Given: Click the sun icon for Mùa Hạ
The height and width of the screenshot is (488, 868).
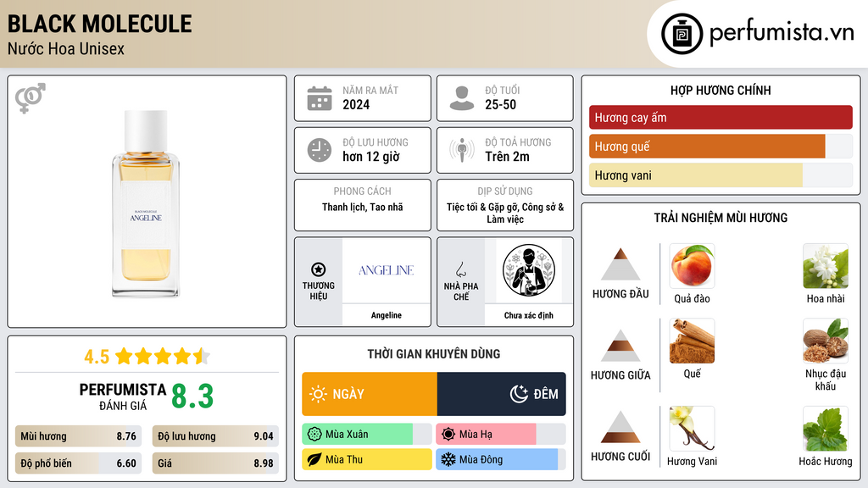Looking at the screenshot, I should pyautogui.click(x=448, y=435).
